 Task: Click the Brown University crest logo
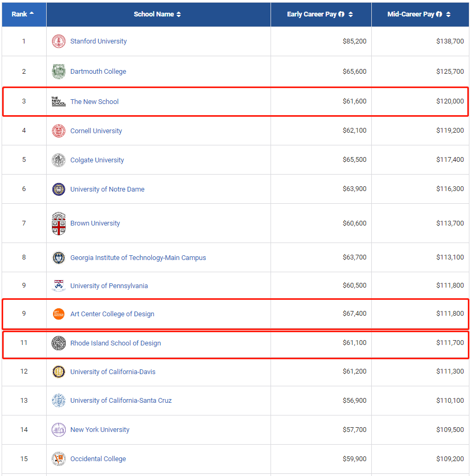58,223
